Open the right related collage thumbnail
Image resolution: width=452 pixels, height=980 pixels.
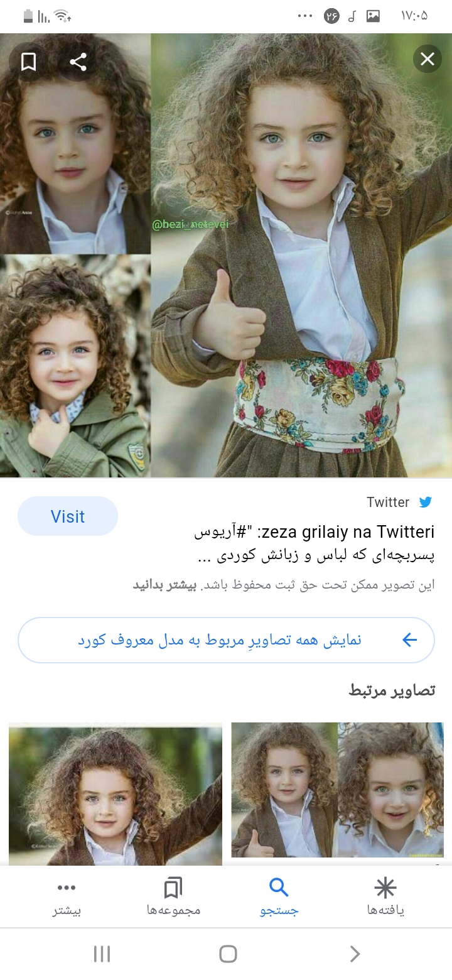(337, 790)
